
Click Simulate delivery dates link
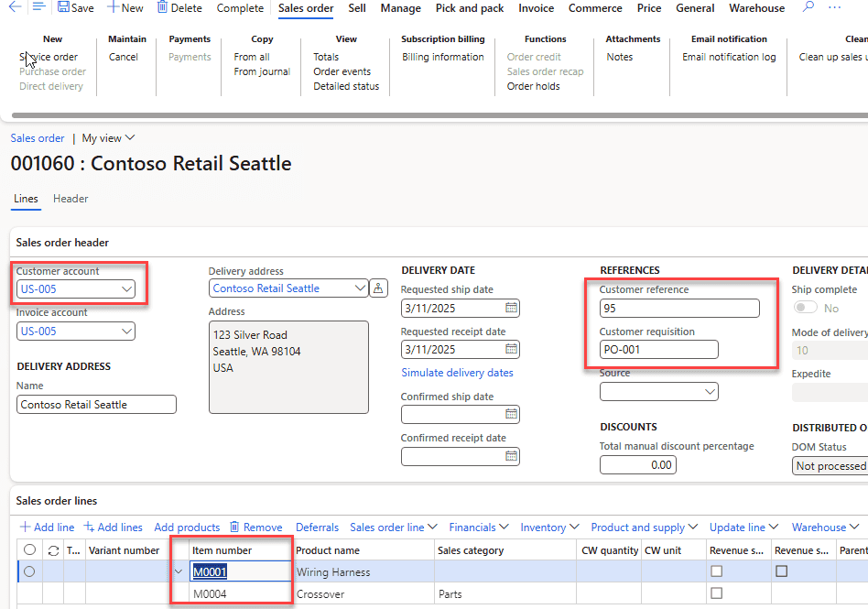457,373
